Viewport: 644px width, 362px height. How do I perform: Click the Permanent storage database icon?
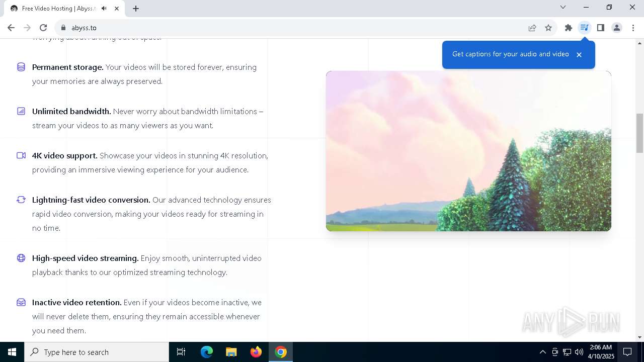point(21,67)
